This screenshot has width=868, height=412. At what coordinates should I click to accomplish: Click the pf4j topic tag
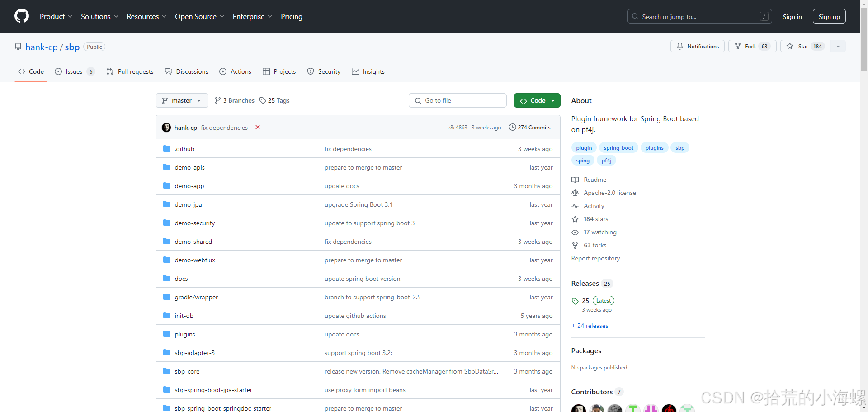(606, 161)
